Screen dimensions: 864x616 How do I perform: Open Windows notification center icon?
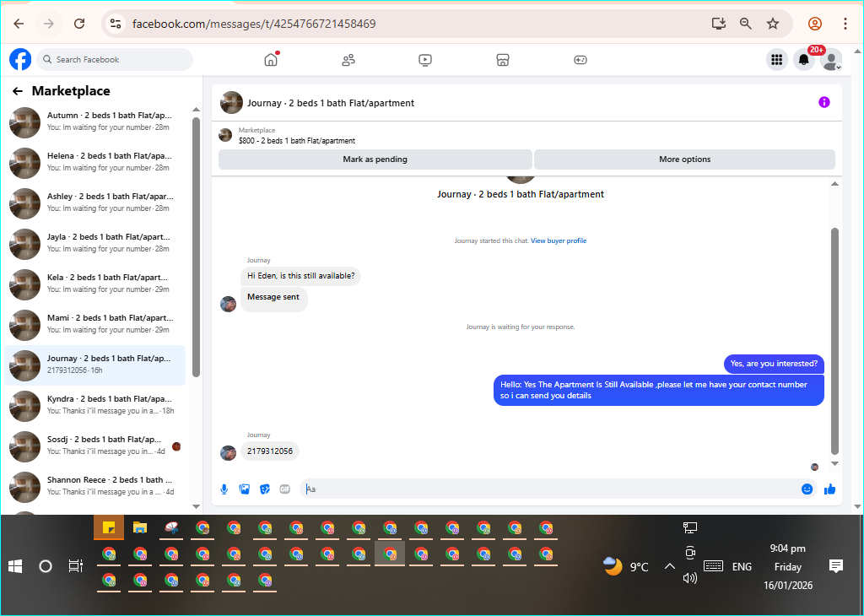[836, 566]
